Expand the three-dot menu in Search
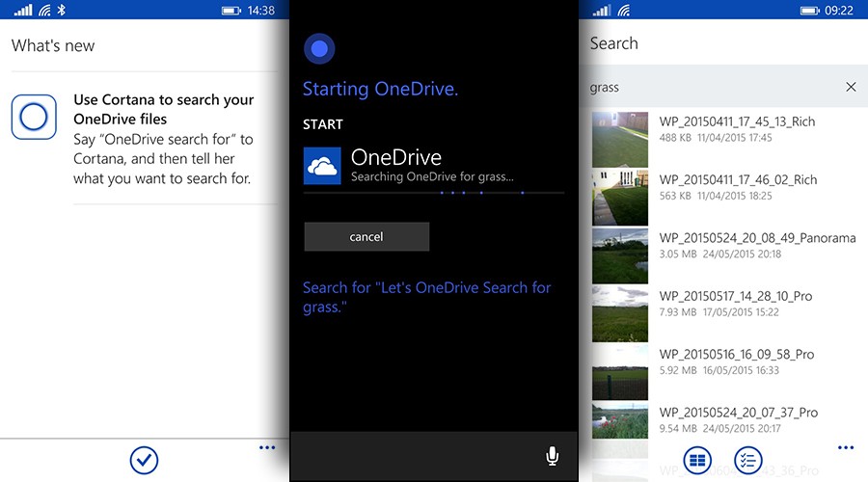Viewport: 868px width, 482px height. (x=846, y=447)
